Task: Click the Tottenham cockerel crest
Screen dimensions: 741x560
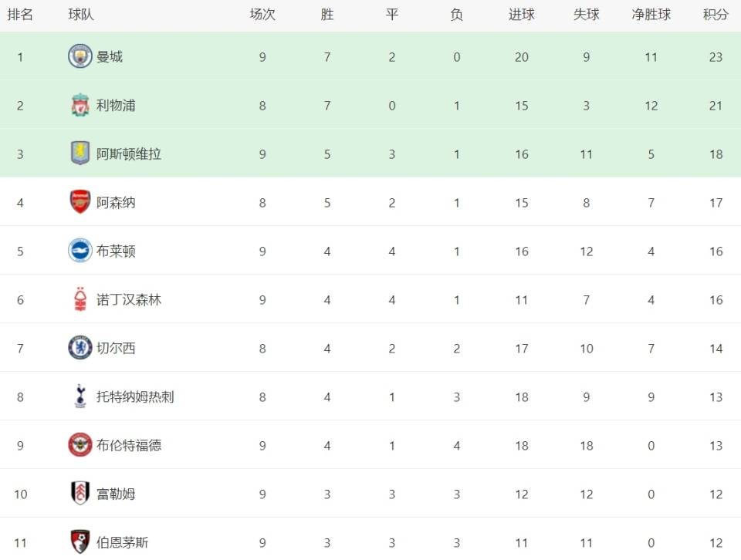Action: (x=80, y=396)
